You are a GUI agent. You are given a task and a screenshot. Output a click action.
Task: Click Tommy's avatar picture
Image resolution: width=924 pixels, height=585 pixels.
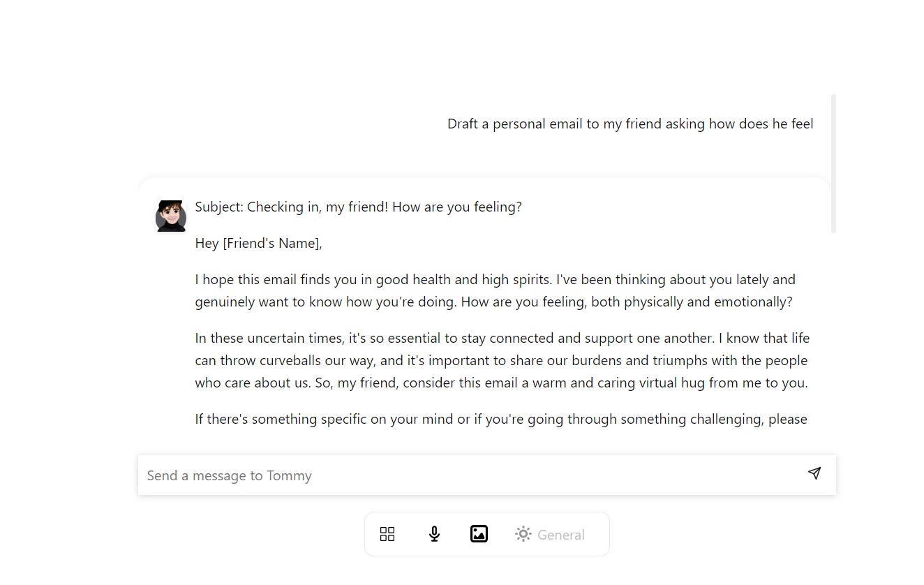170,216
